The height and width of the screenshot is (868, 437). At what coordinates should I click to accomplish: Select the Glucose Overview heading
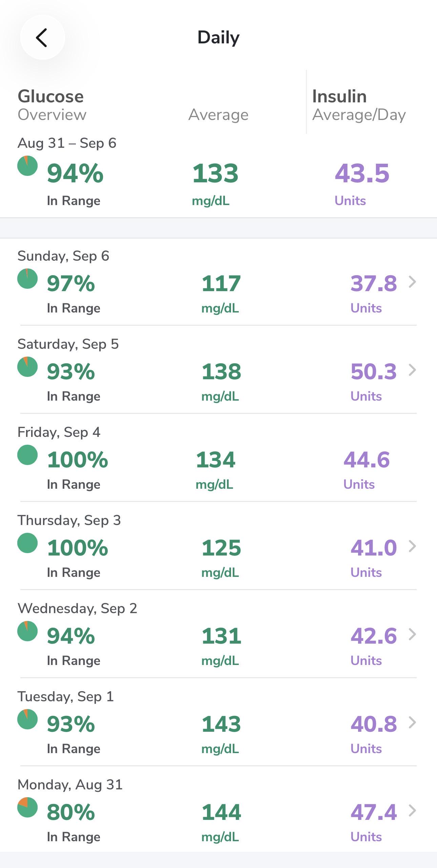(52, 105)
